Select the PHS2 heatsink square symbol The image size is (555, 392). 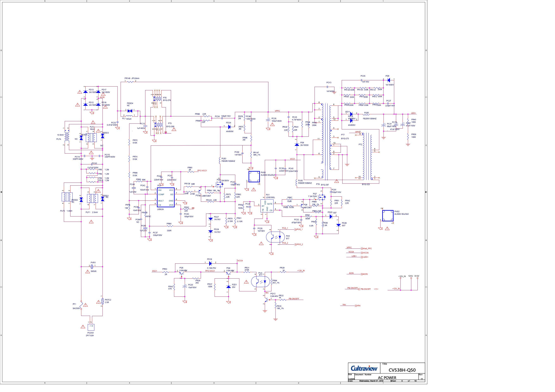(388, 216)
